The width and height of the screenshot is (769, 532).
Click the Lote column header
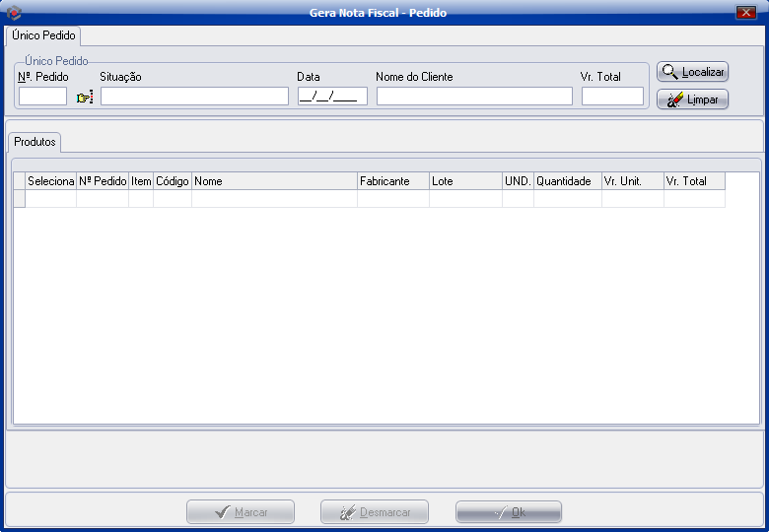click(x=465, y=181)
